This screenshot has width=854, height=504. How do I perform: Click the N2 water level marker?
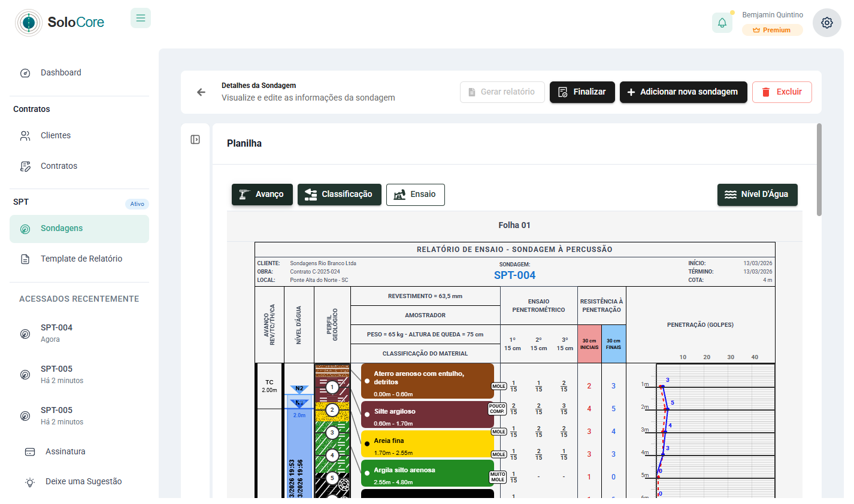point(299,389)
